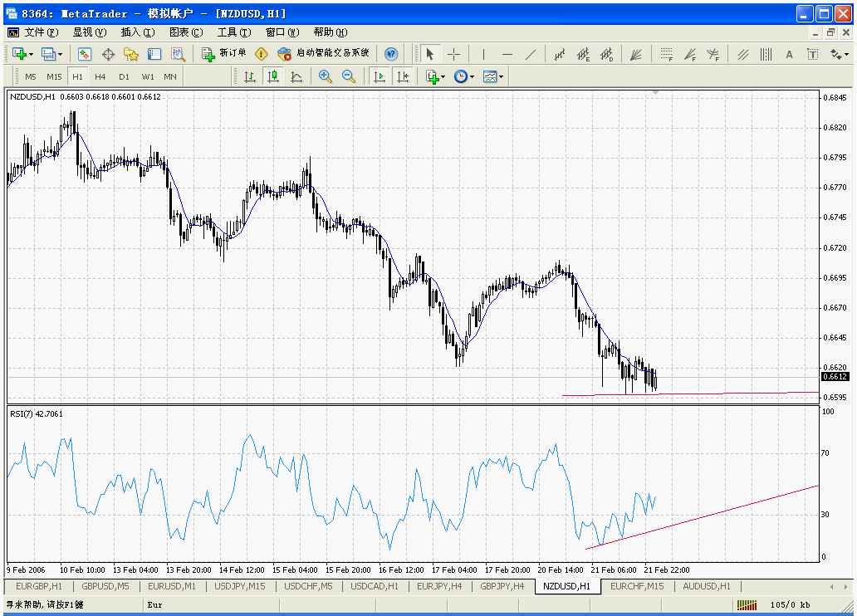Open the indicators list dropdown
The image size is (857, 616).
click(x=435, y=76)
